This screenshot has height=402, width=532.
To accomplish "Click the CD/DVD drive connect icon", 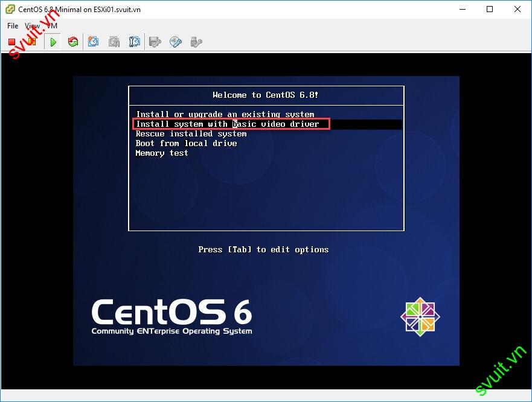I will click(x=176, y=42).
